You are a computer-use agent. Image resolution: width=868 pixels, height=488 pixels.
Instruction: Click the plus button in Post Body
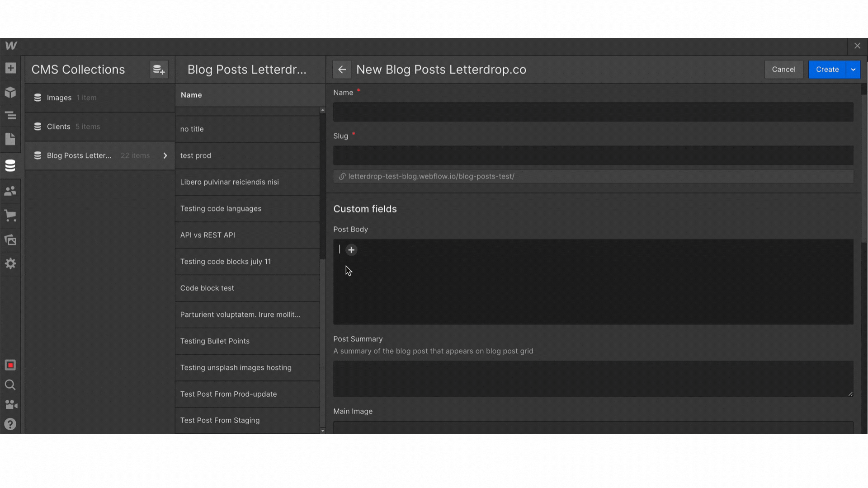(351, 250)
